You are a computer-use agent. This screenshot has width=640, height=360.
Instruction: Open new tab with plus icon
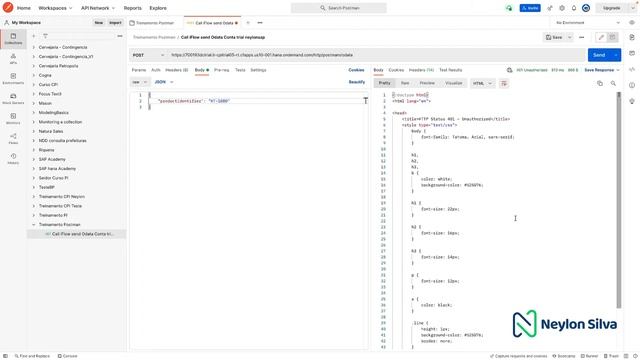(248, 23)
